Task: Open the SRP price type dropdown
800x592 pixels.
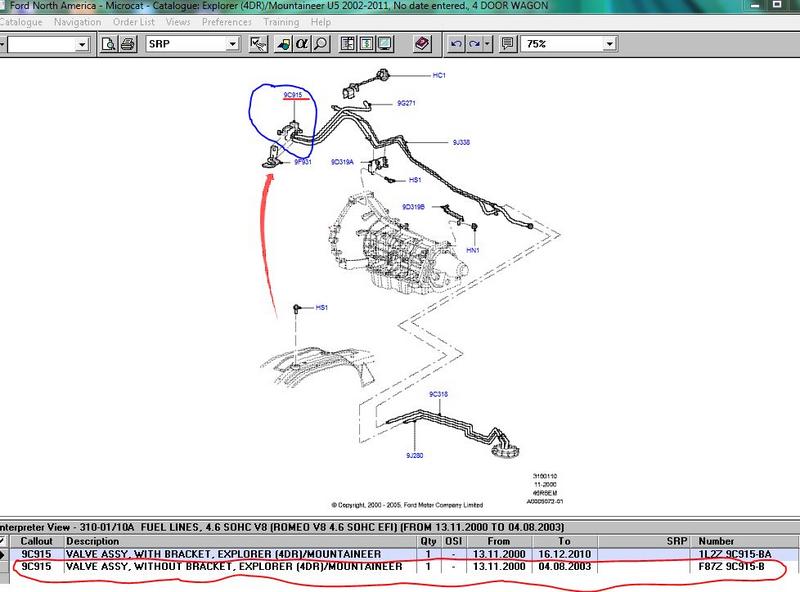Action: [x=232, y=44]
